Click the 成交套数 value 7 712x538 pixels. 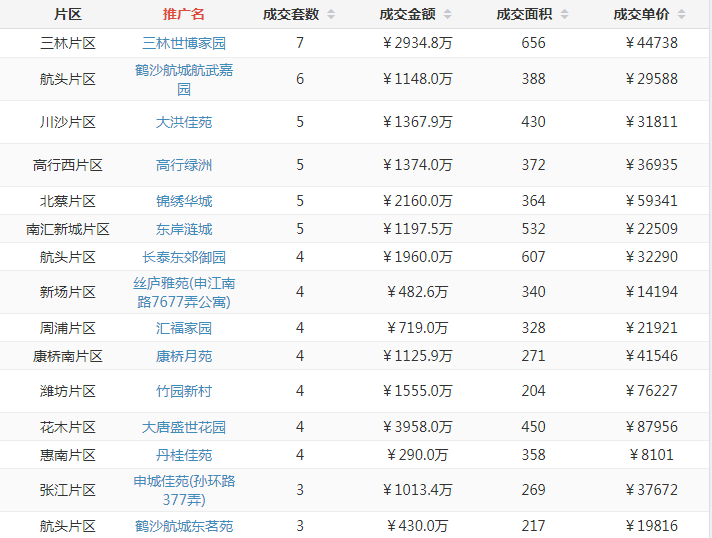300,43
